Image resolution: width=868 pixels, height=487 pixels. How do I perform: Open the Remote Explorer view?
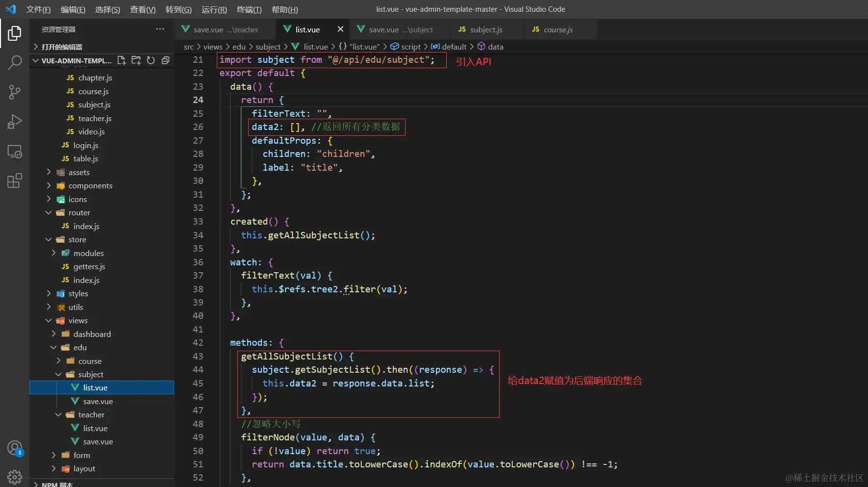pos(15,152)
